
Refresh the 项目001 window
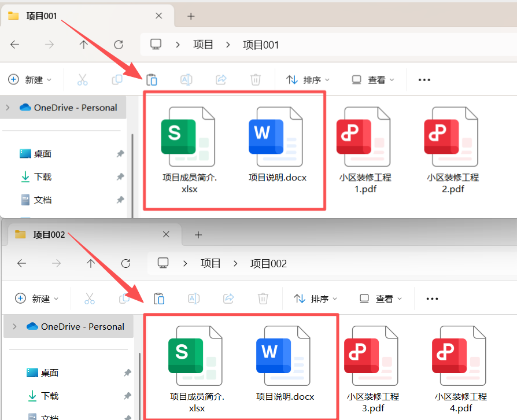119,45
